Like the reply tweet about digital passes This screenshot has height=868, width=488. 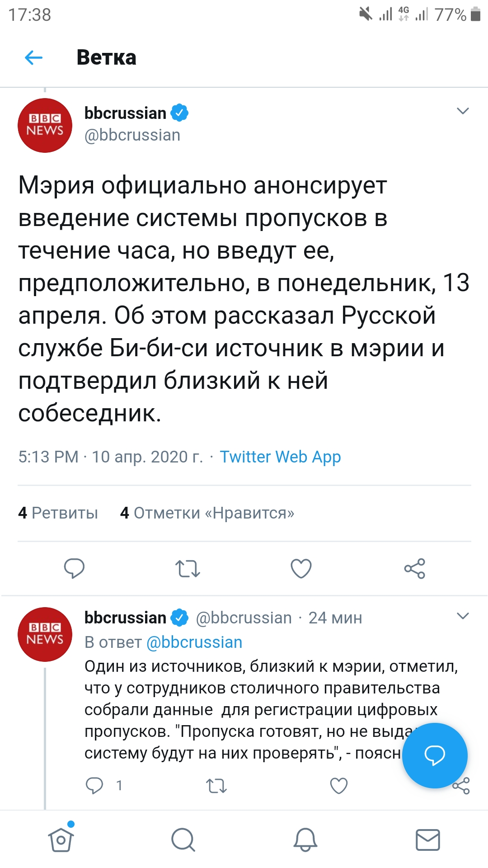point(339,786)
